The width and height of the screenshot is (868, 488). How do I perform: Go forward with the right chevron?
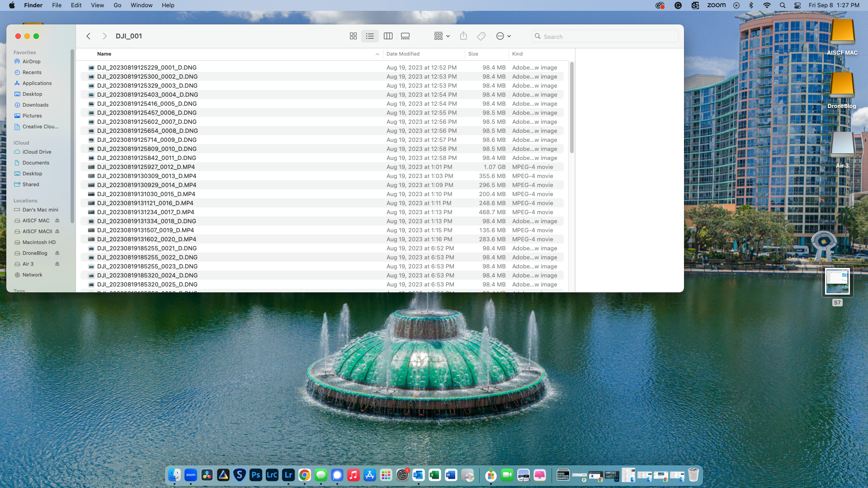pos(104,36)
